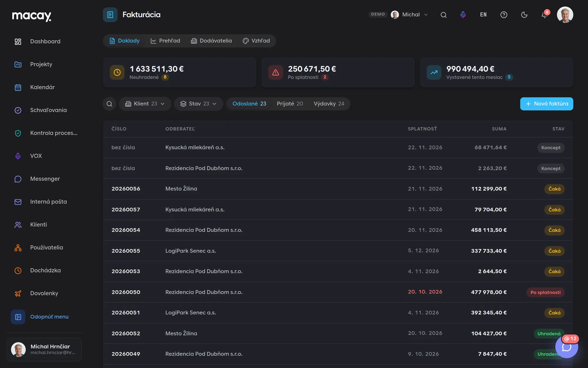Open VOX microphone sidebar item
Viewport: 588px width, 368px height.
45,156
